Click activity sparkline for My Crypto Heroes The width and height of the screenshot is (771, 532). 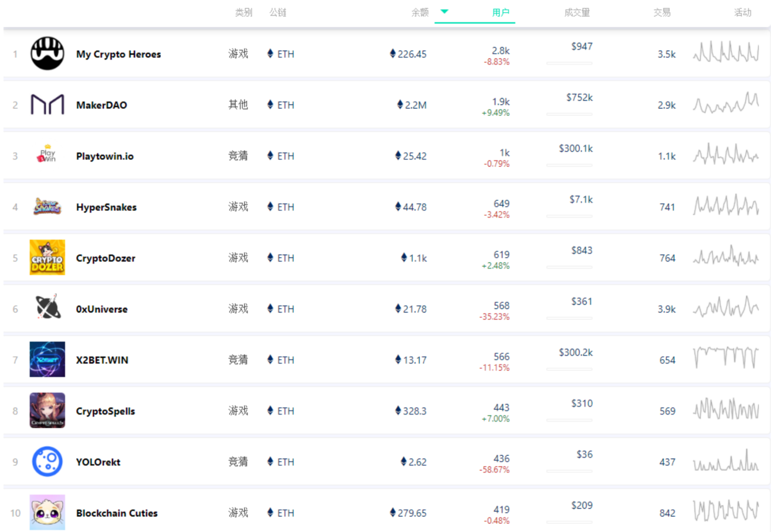coord(726,52)
